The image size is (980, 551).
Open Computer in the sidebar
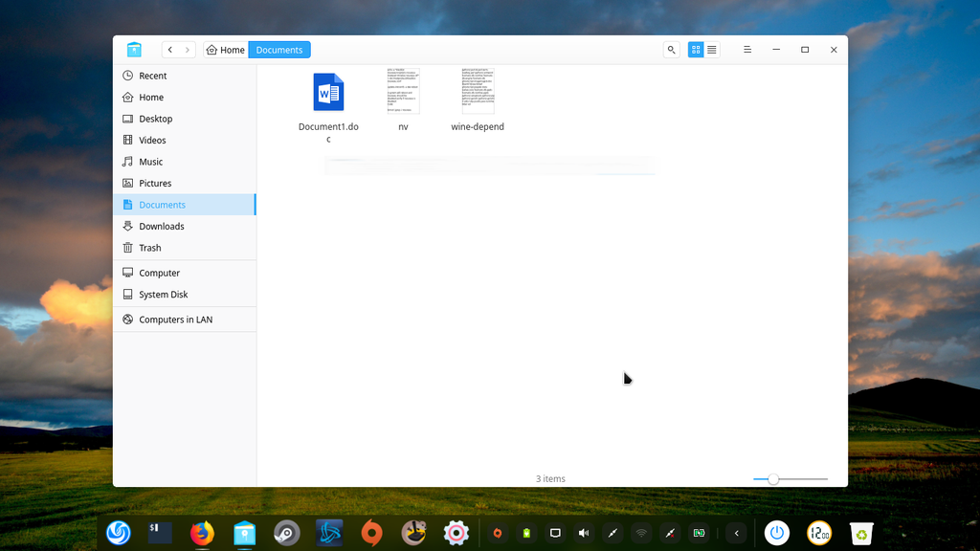[x=185, y=273]
